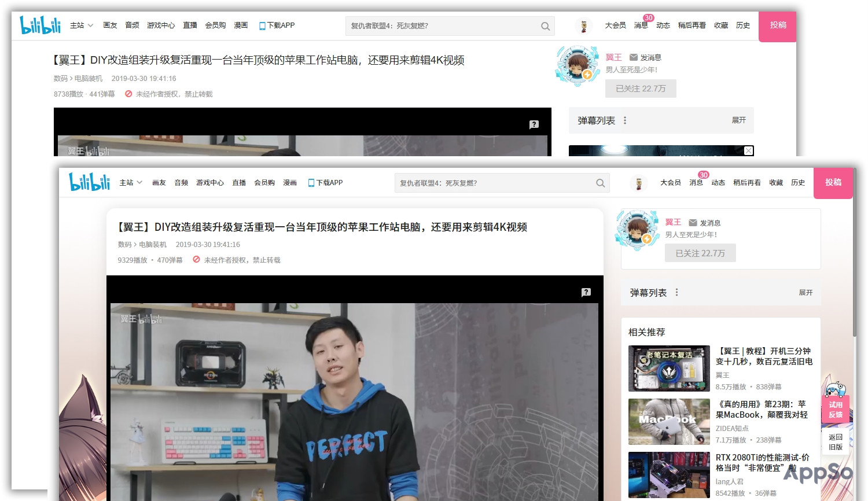Click the pink 投稿 button
The image size is (868, 501).
[833, 183]
